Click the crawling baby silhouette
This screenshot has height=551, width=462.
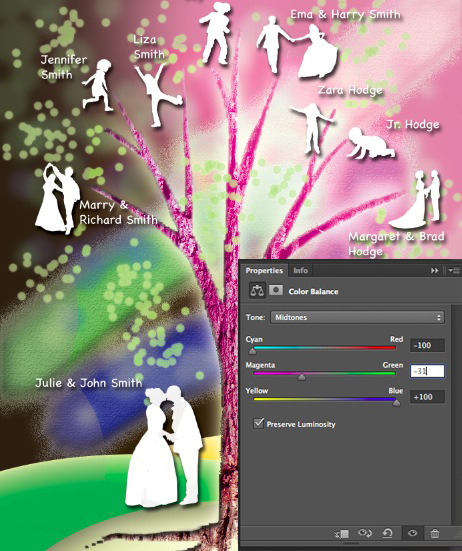tap(371, 143)
